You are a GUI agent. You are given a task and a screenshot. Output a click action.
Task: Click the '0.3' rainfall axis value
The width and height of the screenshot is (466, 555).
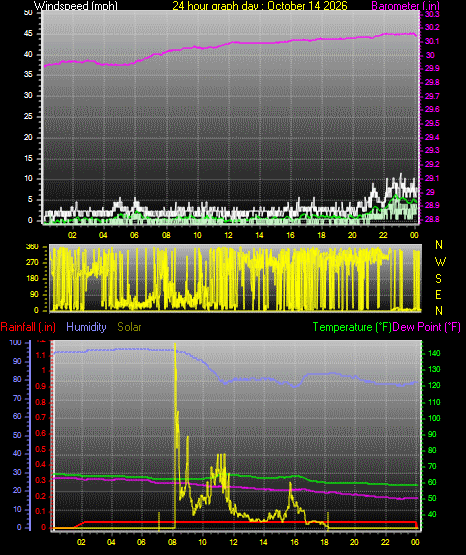tap(41, 480)
